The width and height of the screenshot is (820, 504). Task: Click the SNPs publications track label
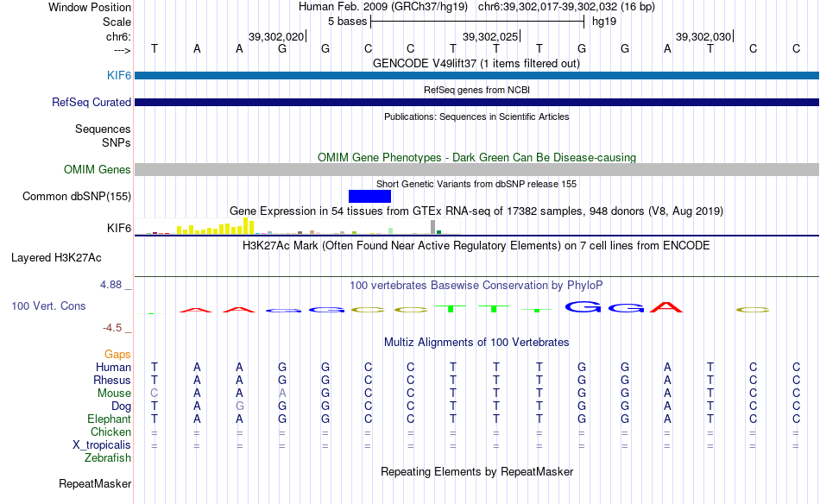coord(117,142)
